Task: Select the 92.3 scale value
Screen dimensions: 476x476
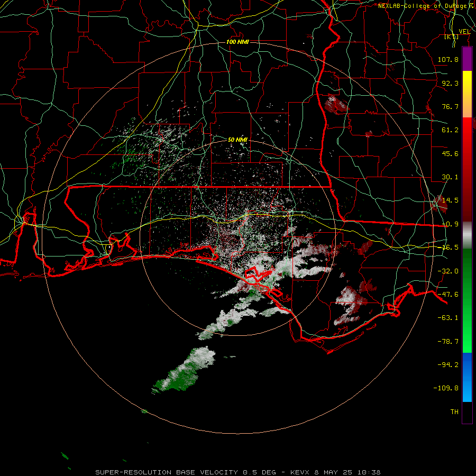Action: 450,83
